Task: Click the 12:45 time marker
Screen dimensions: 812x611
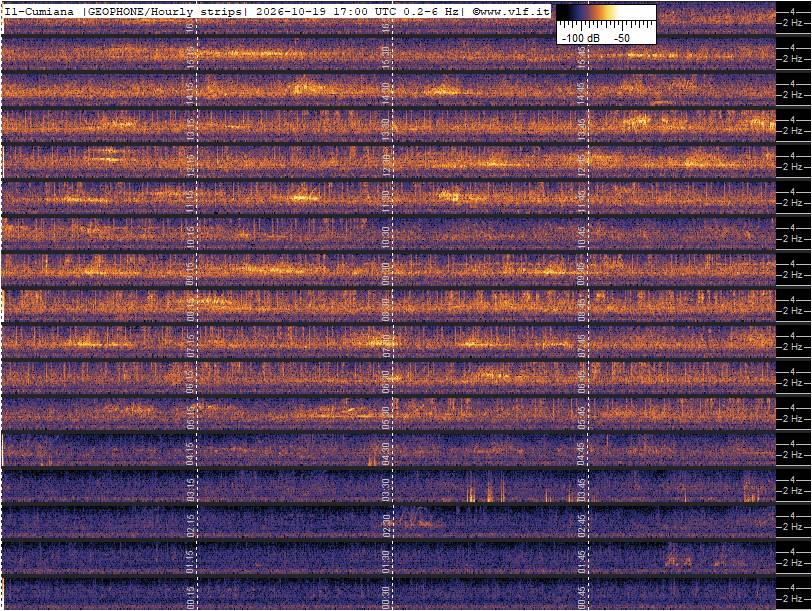Action: pos(582,164)
